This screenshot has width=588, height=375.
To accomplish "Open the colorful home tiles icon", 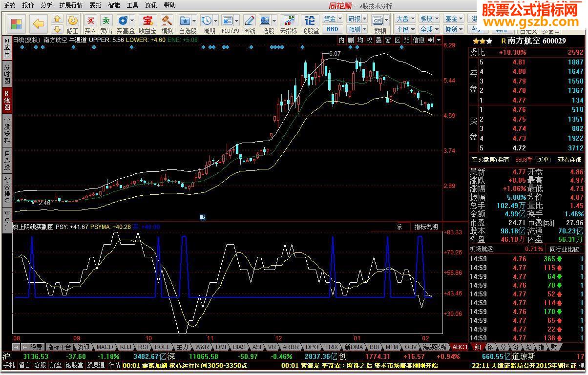I will point(16,23).
